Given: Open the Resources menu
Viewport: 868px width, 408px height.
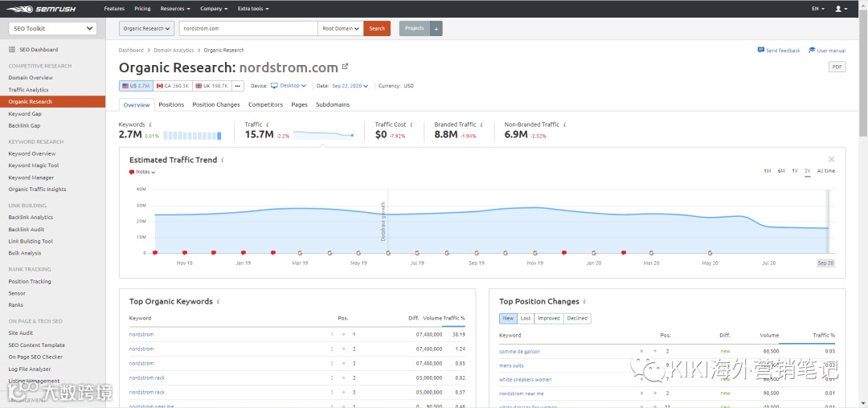Looking at the screenshot, I should pos(175,9).
